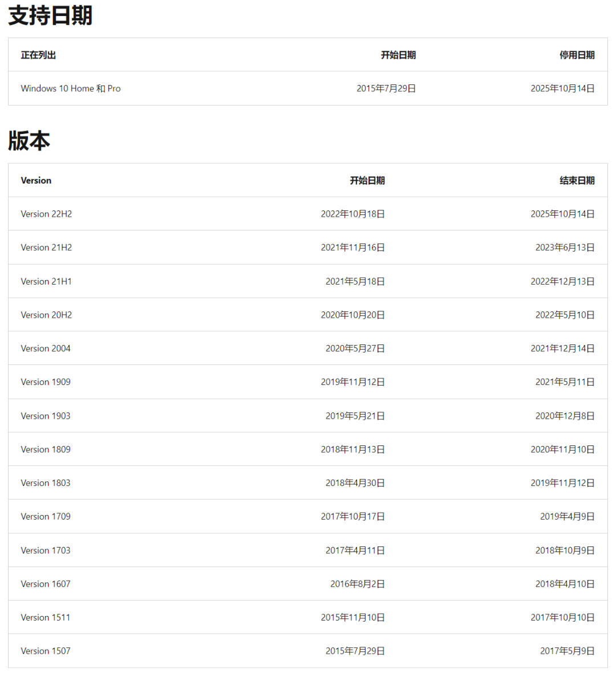Click the 2018年10月9日 end date
The image size is (616, 673).
click(565, 550)
